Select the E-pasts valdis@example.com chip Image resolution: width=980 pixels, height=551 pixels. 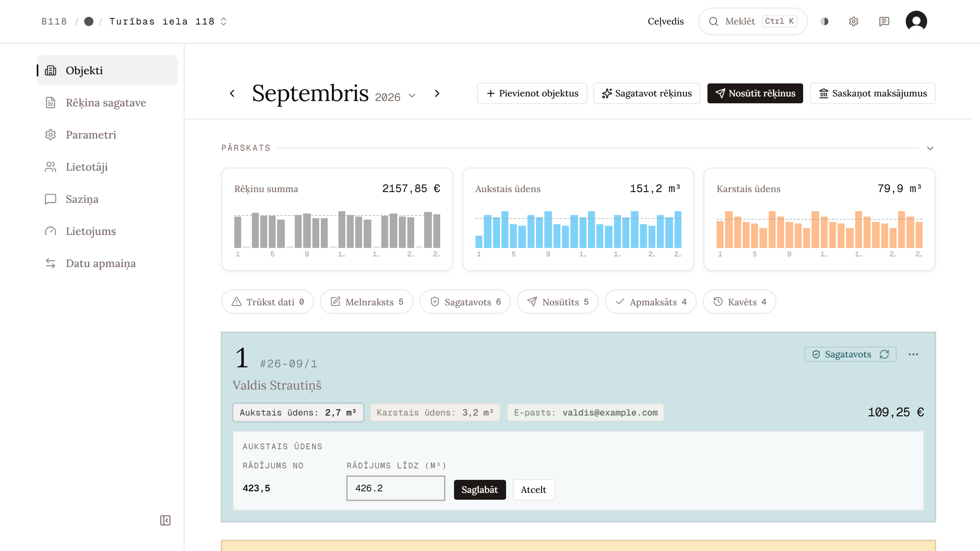pyautogui.click(x=586, y=413)
